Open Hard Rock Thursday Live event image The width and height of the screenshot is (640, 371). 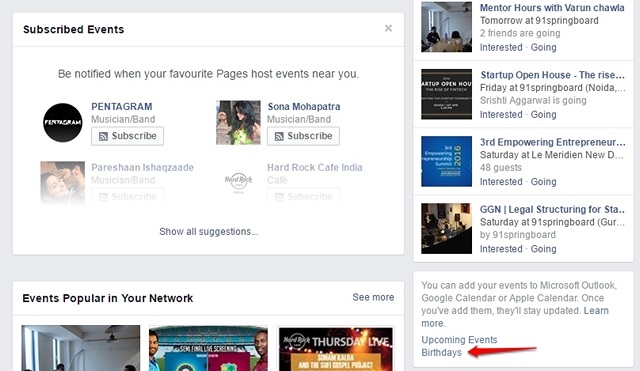tap(336, 348)
